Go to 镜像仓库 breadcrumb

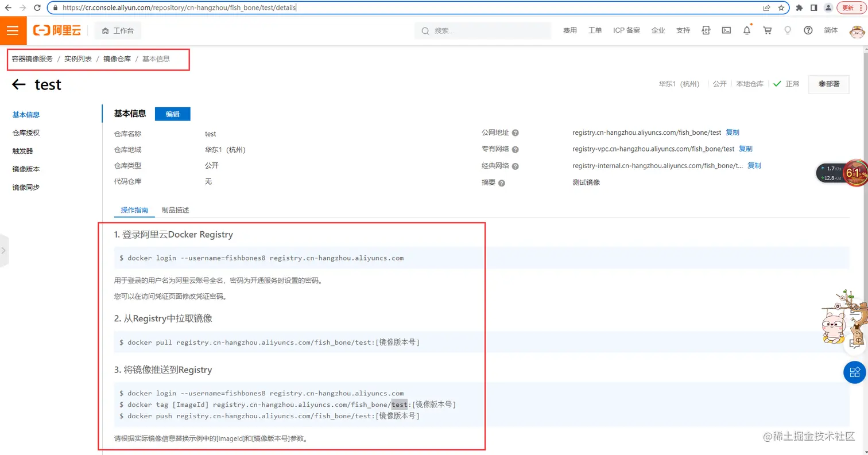(x=117, y=59)
